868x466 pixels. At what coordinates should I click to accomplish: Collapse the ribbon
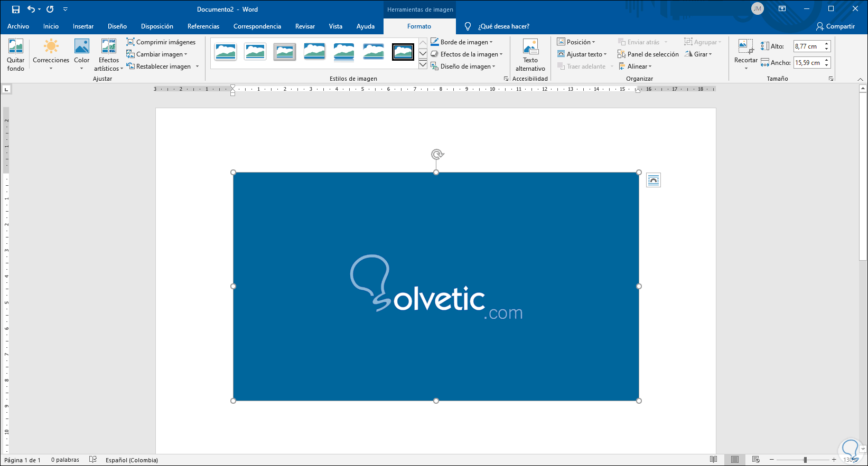pyautogui.click(x=861, y=79)
